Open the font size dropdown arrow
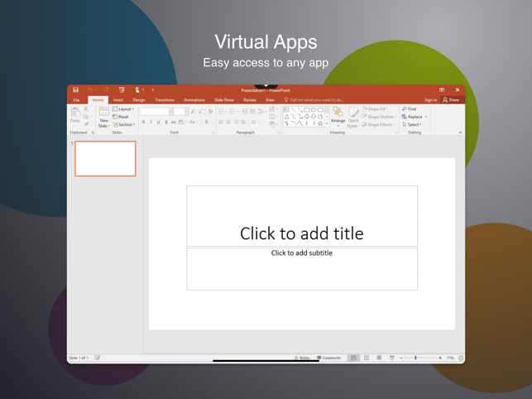 186,112
